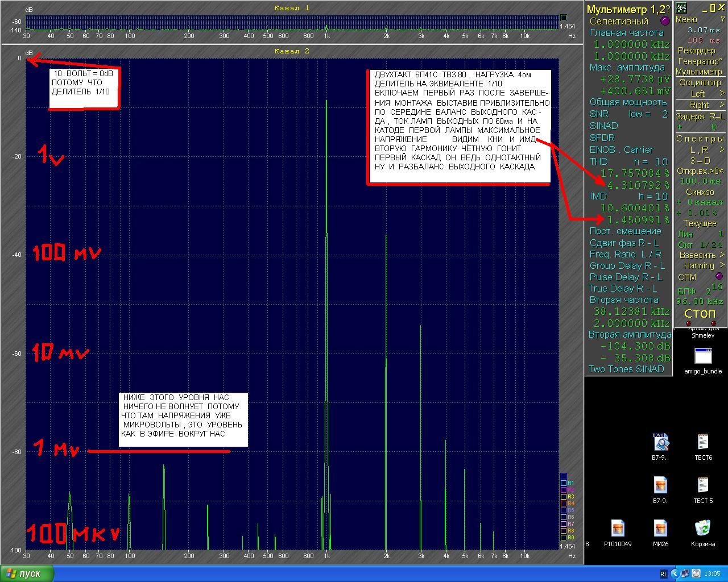Click the 96.00 kHz sample rate value

[x=700, y=301]
